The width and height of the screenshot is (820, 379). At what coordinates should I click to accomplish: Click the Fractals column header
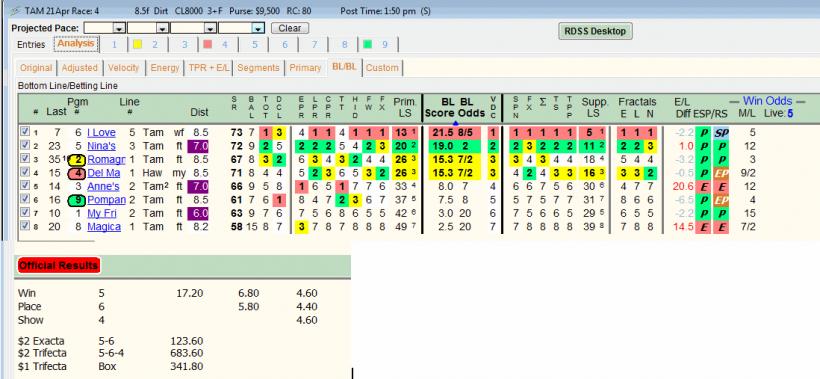pos(637,101)
